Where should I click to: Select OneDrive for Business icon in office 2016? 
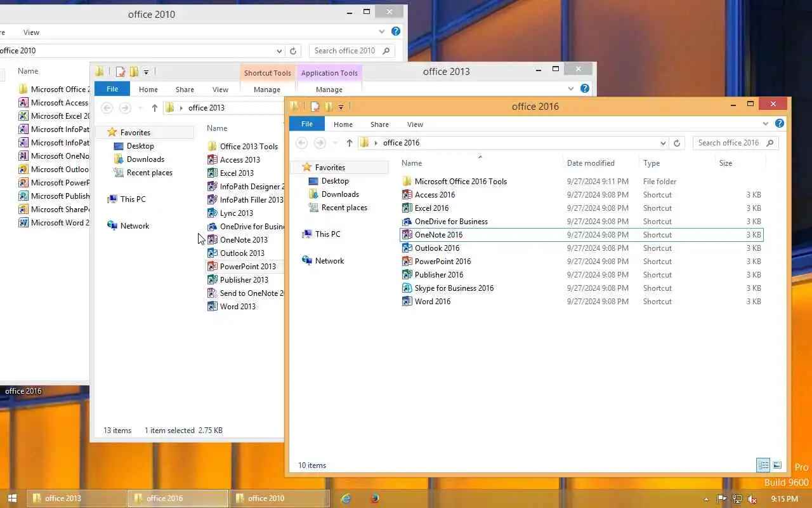[407, 222]
